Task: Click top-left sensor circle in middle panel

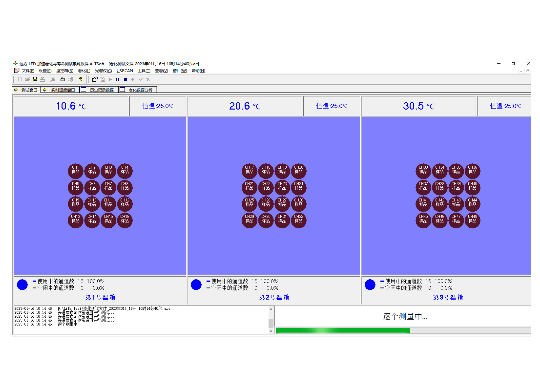Action: pos(249,171)
